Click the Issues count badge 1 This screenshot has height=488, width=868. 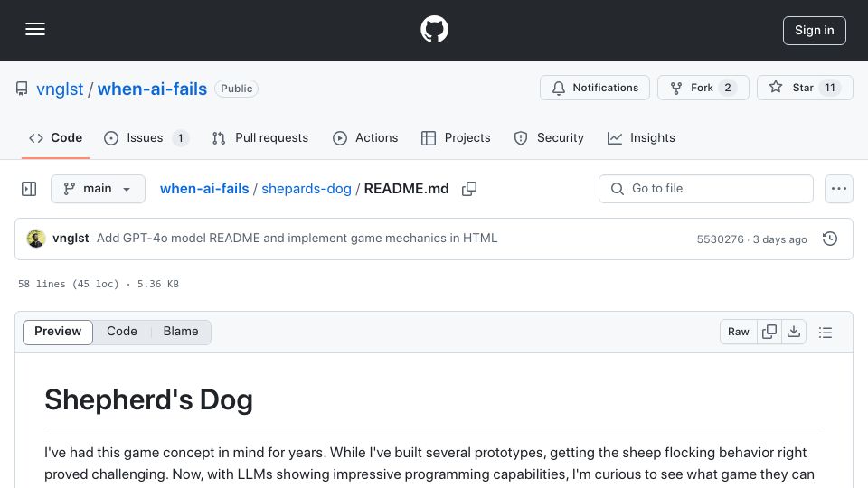click(x=180, y=137)
